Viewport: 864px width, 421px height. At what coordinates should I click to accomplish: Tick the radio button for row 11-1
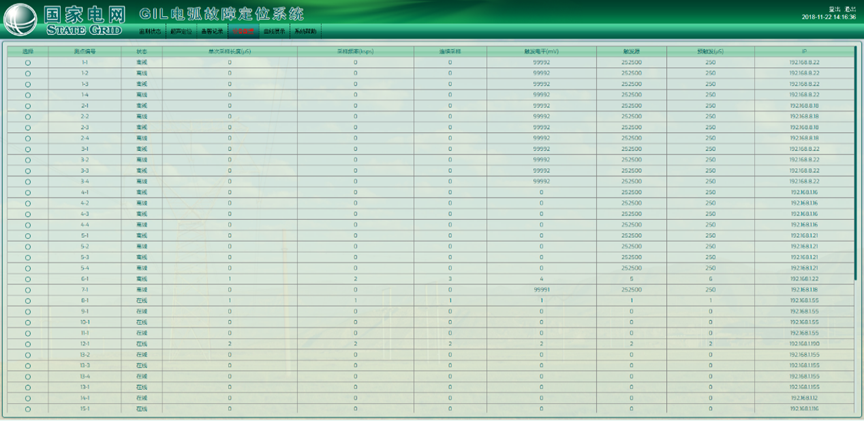coord(28,333)
